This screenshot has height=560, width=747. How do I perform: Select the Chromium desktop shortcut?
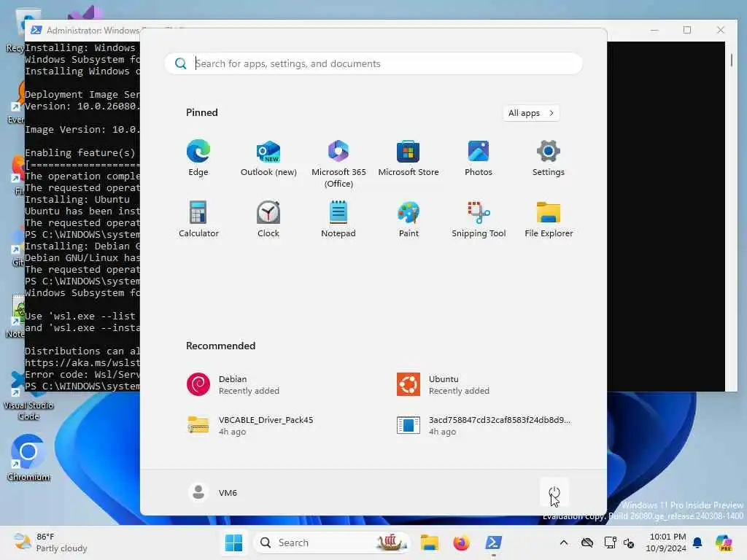(28, 457)
